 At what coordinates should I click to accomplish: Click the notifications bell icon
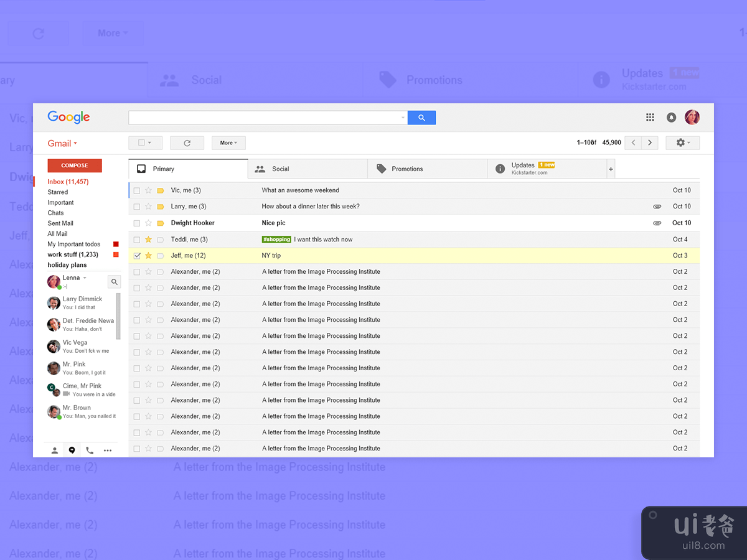(x=671, y=118)
